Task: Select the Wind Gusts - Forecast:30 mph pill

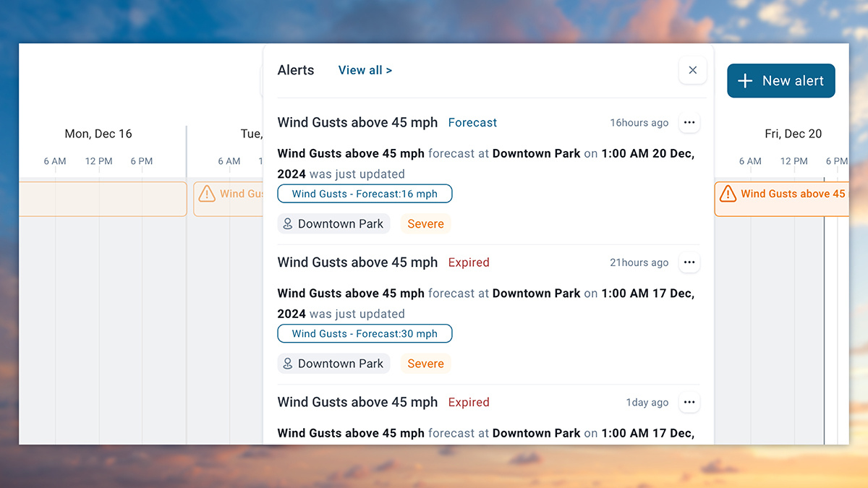Action: pyautogui.click(x=365, y=333)
